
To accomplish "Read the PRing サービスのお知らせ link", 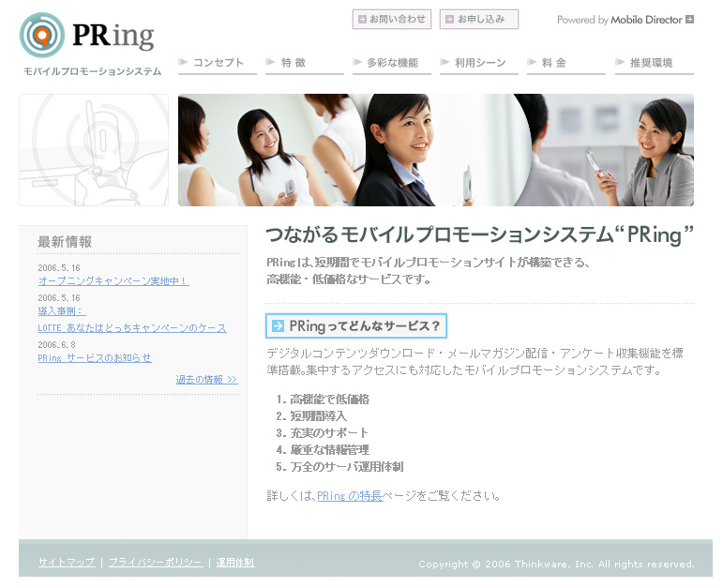I will pyautogui.click(x=95, y=358).
